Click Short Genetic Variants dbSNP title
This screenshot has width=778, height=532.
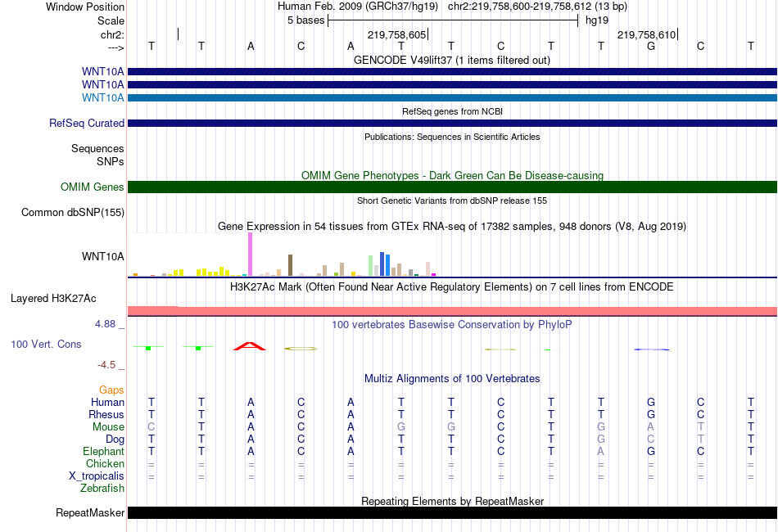pyautogui.click(x=452, y=201)
